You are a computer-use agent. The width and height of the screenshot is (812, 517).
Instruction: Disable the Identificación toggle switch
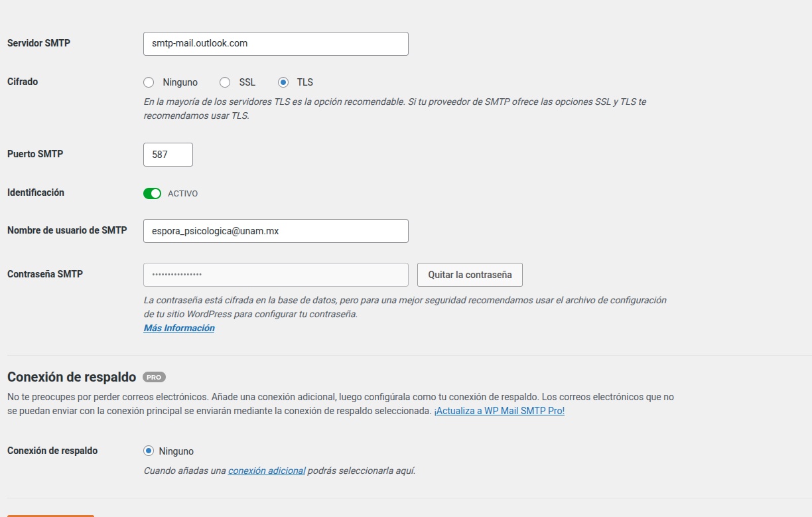(x=152, y=194)
